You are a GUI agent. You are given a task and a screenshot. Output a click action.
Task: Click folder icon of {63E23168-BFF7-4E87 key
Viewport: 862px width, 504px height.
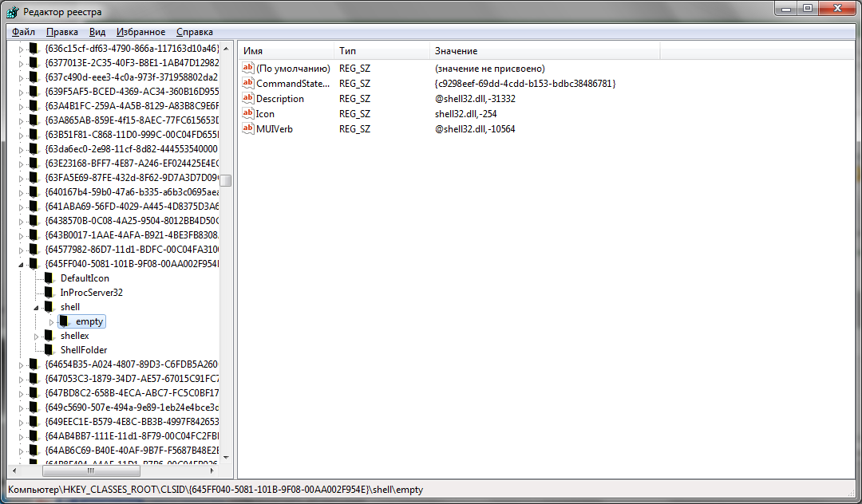click(x=34, y=163)
